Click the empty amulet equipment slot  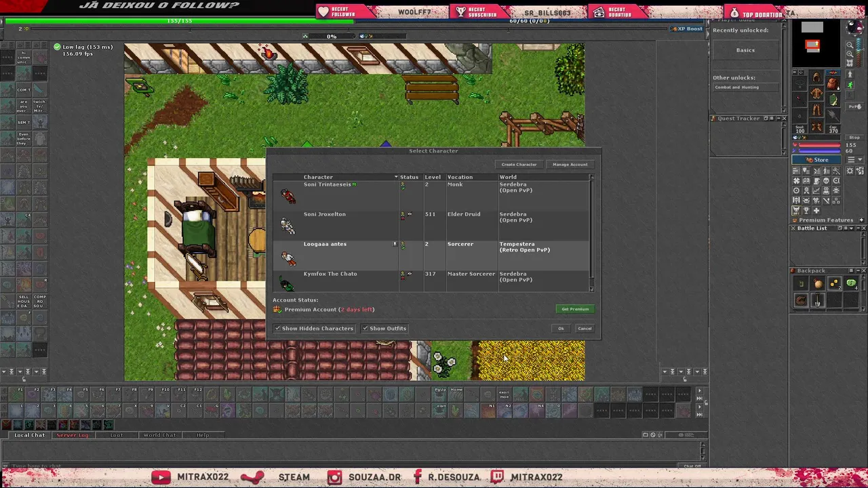tap(800, 84)
